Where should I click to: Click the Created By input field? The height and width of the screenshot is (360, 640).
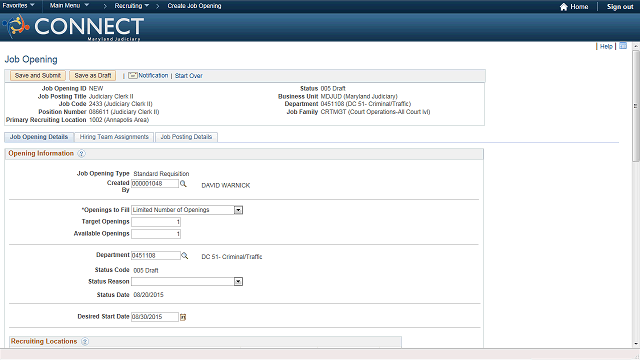[x=155, y=184]
